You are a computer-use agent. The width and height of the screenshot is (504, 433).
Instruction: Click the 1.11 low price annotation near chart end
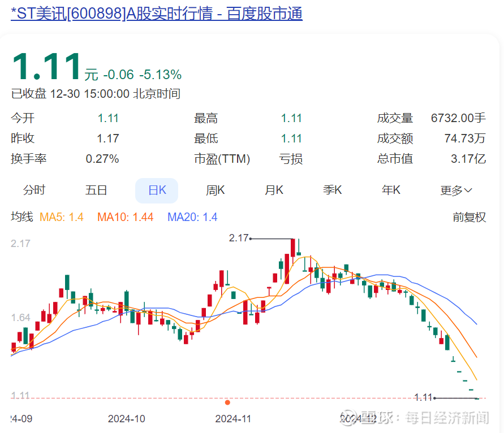(x=423, y=397)
